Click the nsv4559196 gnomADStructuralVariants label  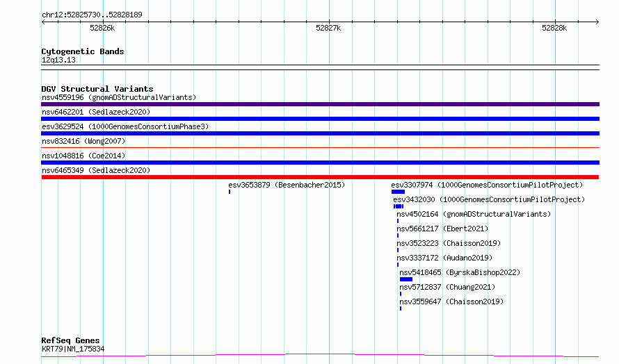click(x=119, y=97)
